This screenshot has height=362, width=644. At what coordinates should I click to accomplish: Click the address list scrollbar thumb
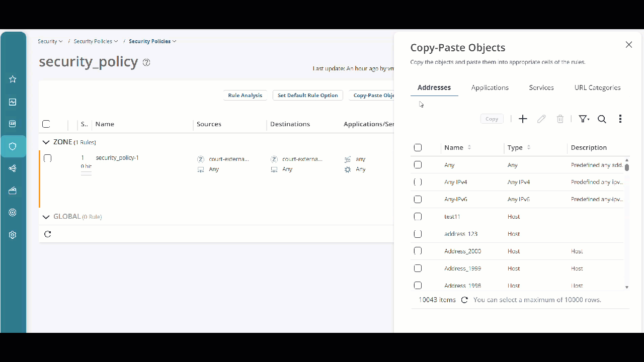click(627, 167)
